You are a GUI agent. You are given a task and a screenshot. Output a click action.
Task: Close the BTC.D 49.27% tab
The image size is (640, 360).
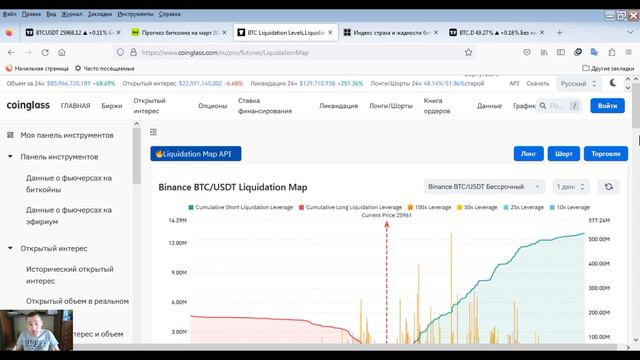tap(542, 33)
